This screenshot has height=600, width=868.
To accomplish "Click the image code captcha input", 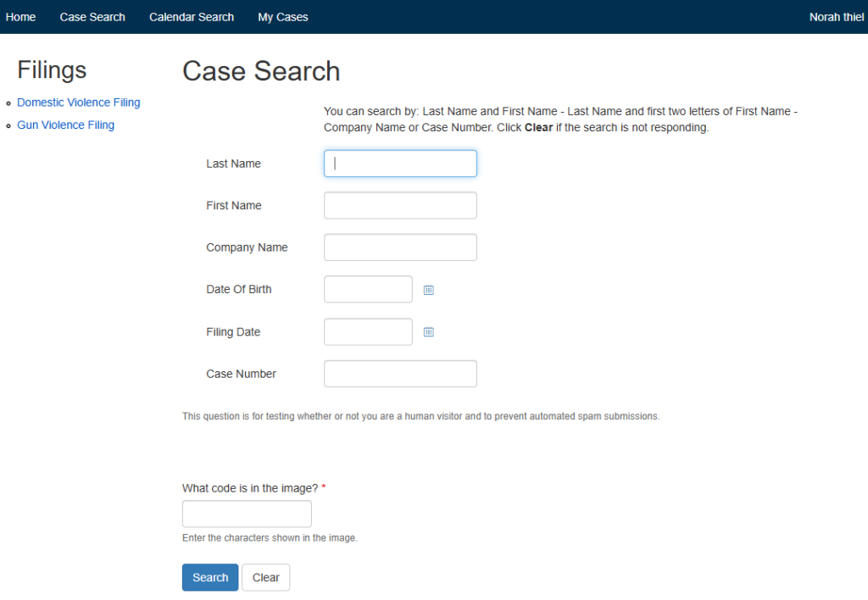I will click(x=247, y=514).
